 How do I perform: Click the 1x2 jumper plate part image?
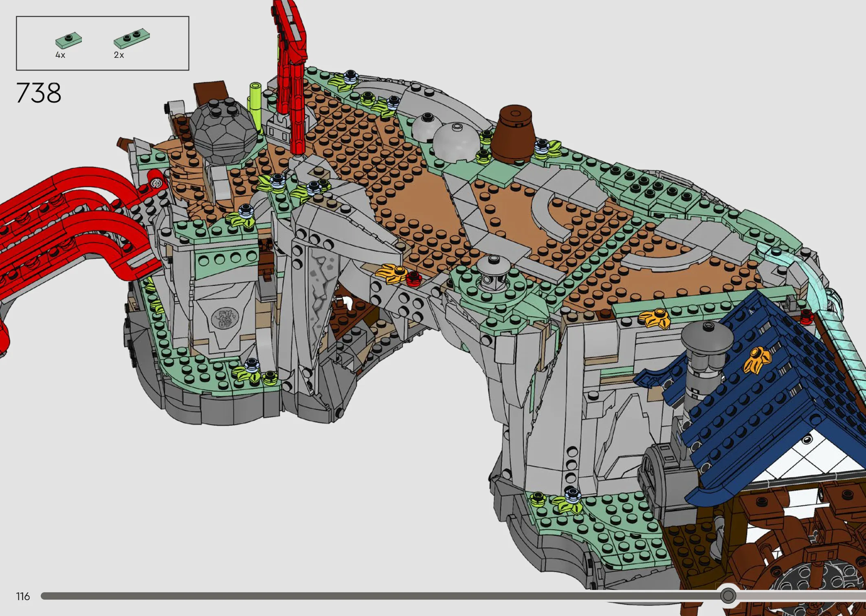point(68,40)
